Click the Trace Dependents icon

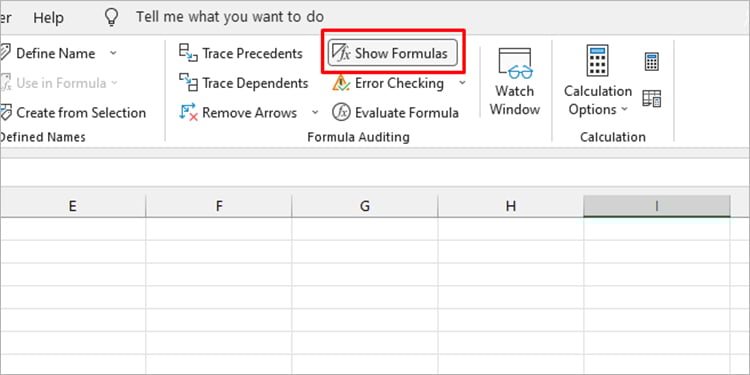[x=188, y=83]
